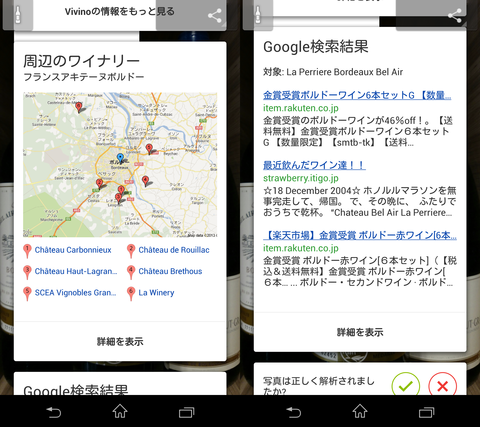
Task: Tap the red X to reject analysis
Action: [442, 385]
